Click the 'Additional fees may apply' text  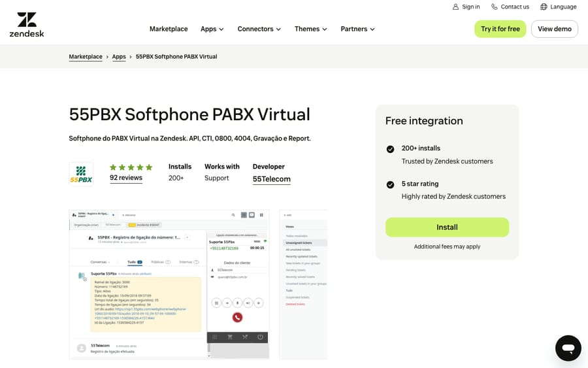(x=447, y=246)
